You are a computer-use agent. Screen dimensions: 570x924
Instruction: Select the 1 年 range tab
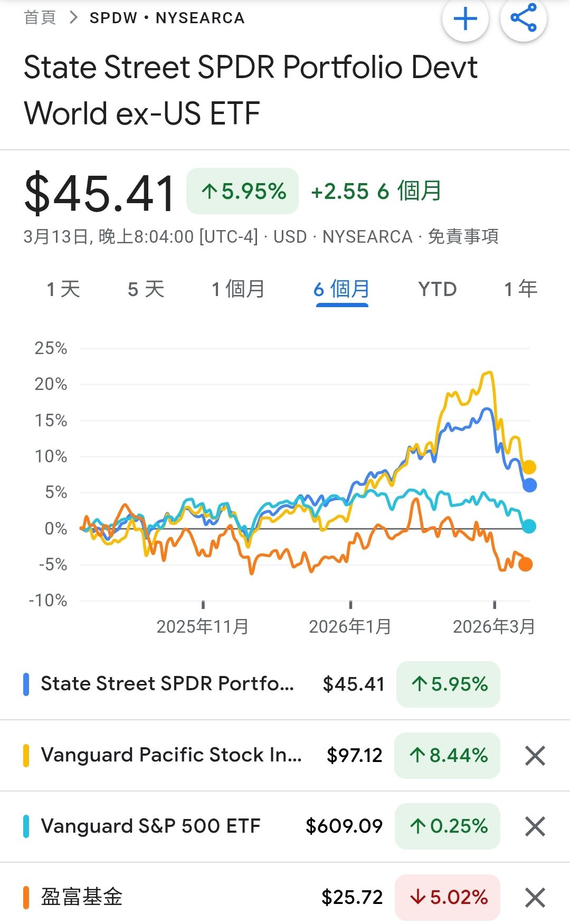520,289
